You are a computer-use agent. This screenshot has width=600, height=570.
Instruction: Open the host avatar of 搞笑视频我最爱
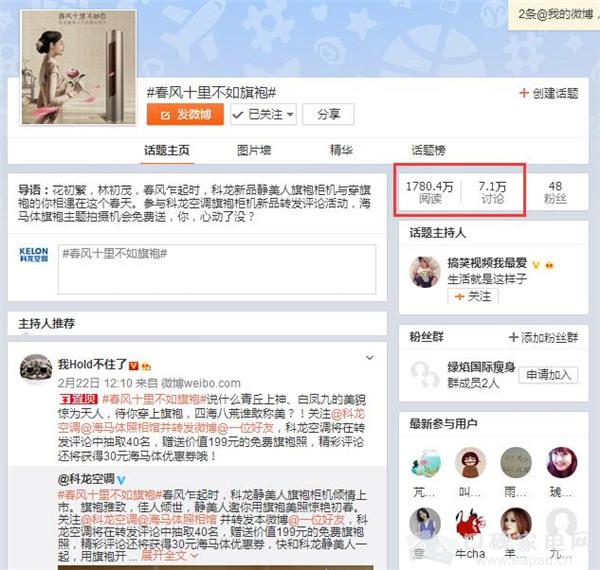[x=425, y=272]
